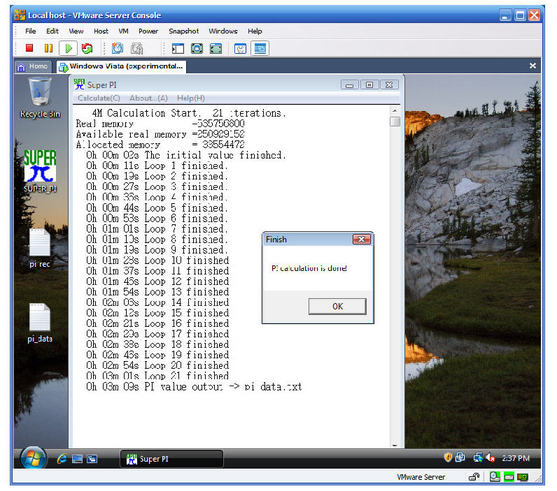Viewport: 557px width, 491px height.
Task: Open Calculate(C) menu in Super PI
Action: click(x=99, y=98)
